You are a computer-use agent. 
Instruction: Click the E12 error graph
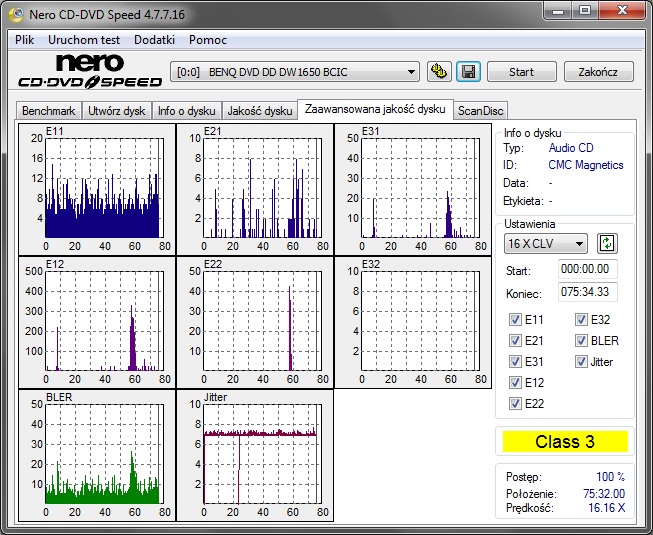point(97,322)
